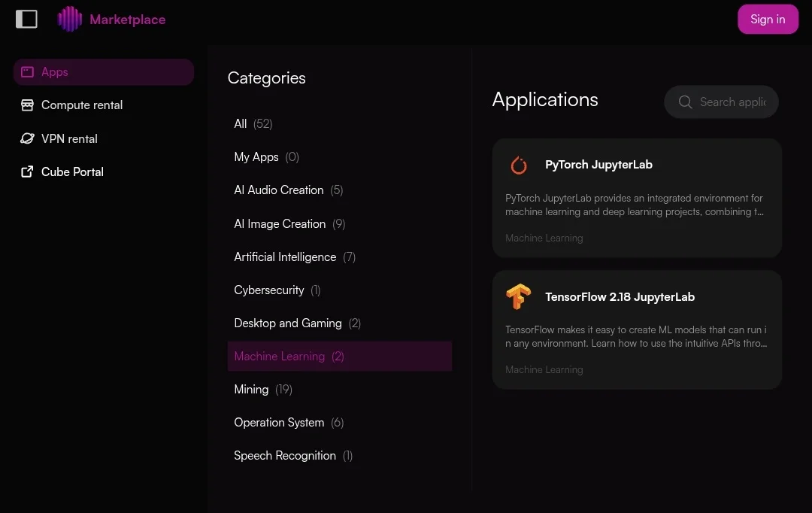Click the search magnifier icon
This screenshot has width=812, height=513.
click(x=685, y=102)
